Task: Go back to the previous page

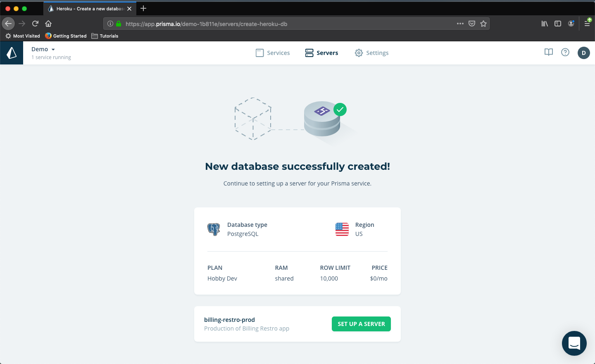Action: tap(8, 24)
